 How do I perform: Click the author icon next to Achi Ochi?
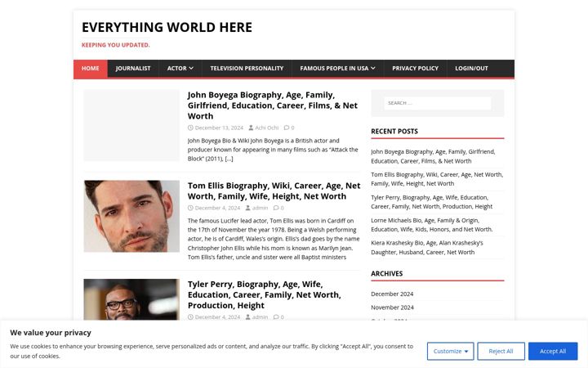pos(251,128)
